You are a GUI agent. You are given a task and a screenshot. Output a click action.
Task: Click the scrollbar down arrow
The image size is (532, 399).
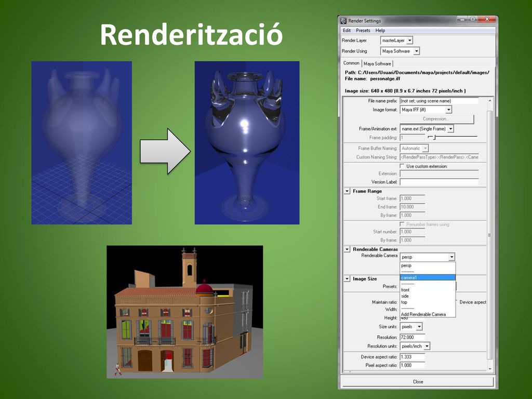pos(489,369)
